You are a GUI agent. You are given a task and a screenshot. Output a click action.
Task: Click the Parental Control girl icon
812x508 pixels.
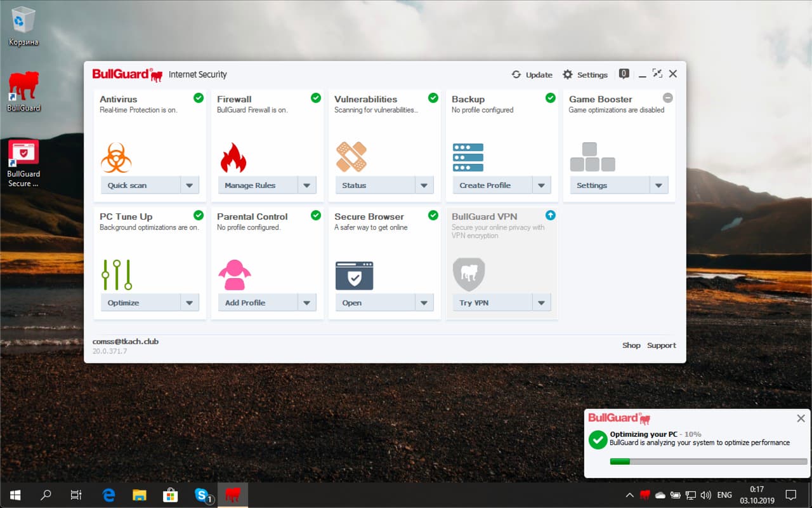(235, 275)
